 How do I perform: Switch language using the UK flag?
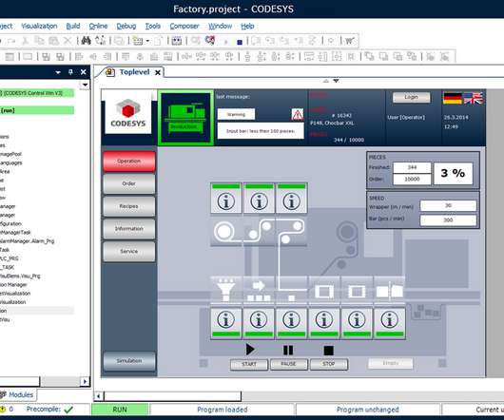[x=473, y=98]
